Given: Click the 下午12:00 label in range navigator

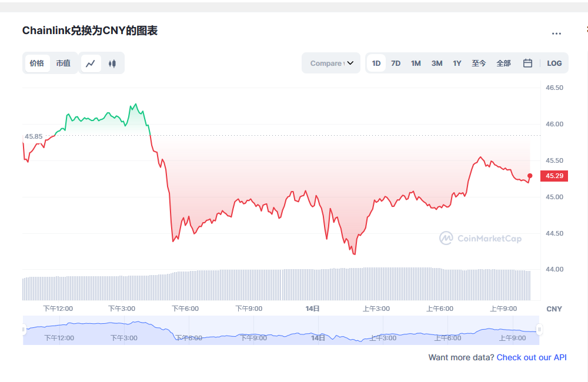Looking at the screenshot, I should (x=59, y=338).
